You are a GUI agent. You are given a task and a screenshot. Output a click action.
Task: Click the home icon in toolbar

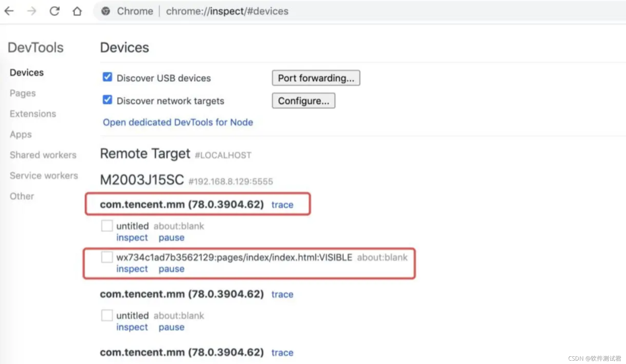pos(77,11)
